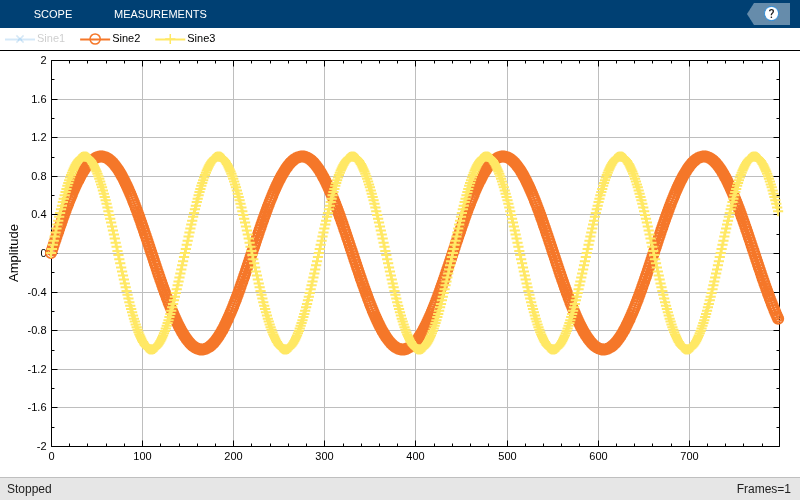800x500 pixels.
Task: Click the orange circle marker at the origin
Action: pos(51,253)
